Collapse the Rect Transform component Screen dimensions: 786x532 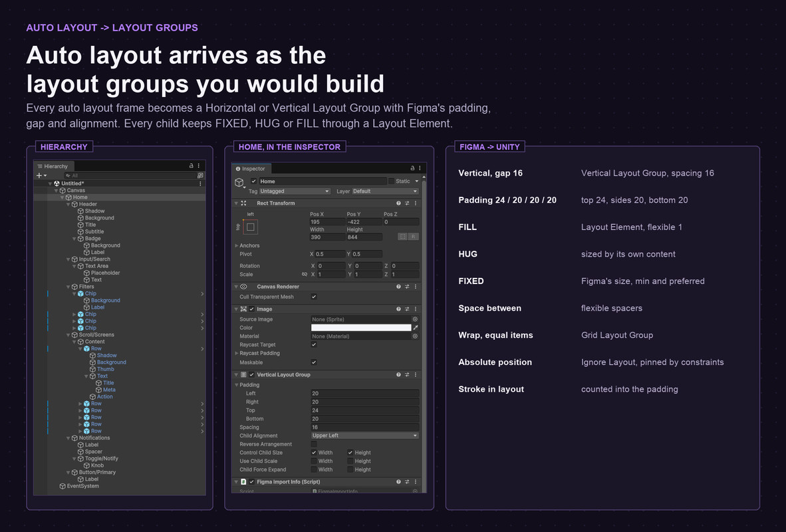[x=236, y=203]
